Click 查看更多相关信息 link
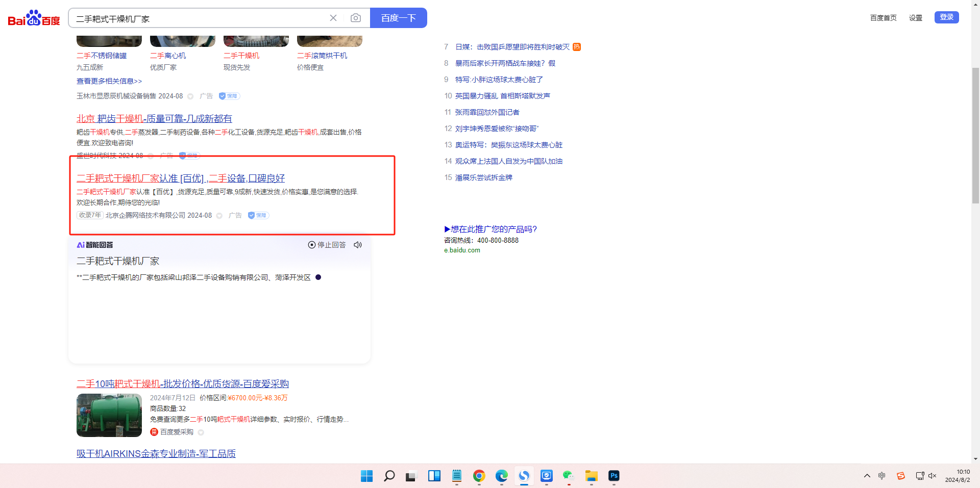This screenshot has height=488, width=980. 109,81
